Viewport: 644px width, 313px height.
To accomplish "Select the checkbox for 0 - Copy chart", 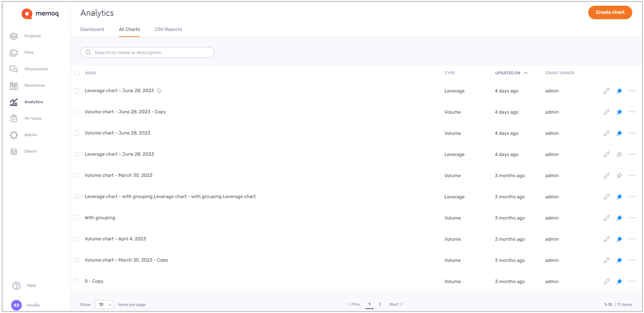I will click(77, 281).
